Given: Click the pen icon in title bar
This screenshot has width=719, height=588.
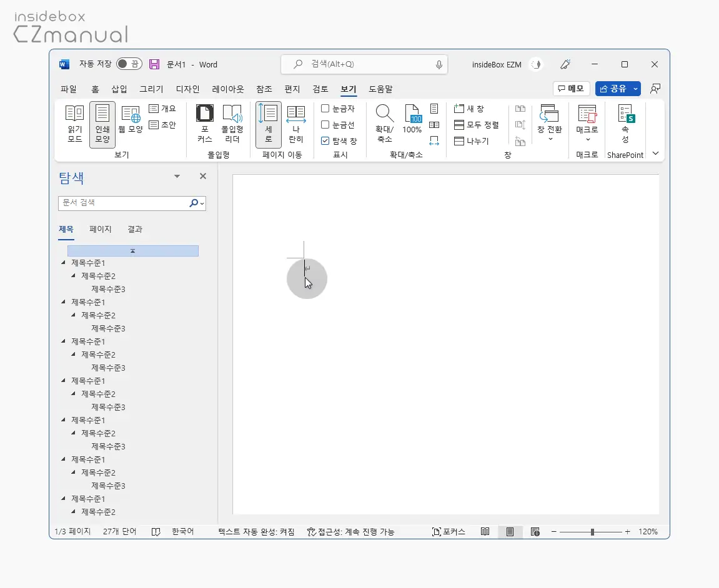Looking at the screenshot, I should (x=565, y=64).
